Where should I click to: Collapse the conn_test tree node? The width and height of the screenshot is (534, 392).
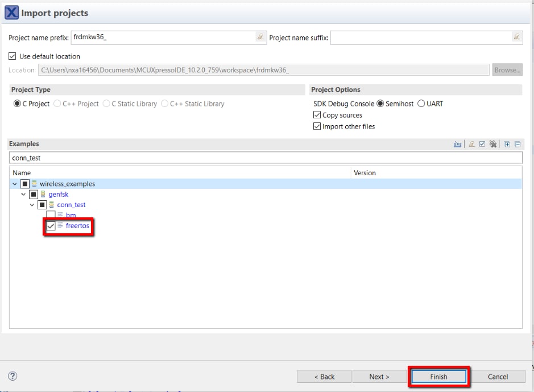(32, 205)
